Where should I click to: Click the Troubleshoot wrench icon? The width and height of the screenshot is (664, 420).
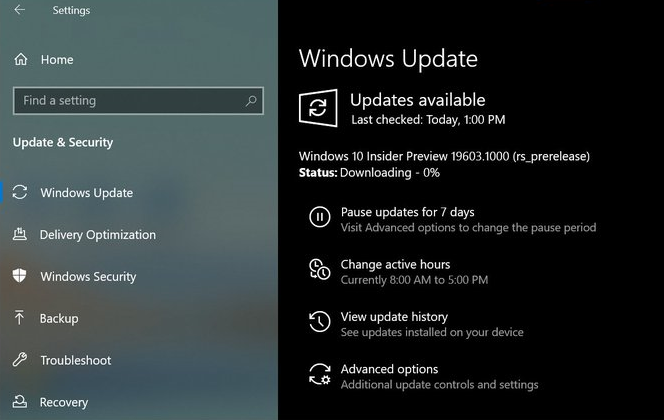(x=19, y=359)
